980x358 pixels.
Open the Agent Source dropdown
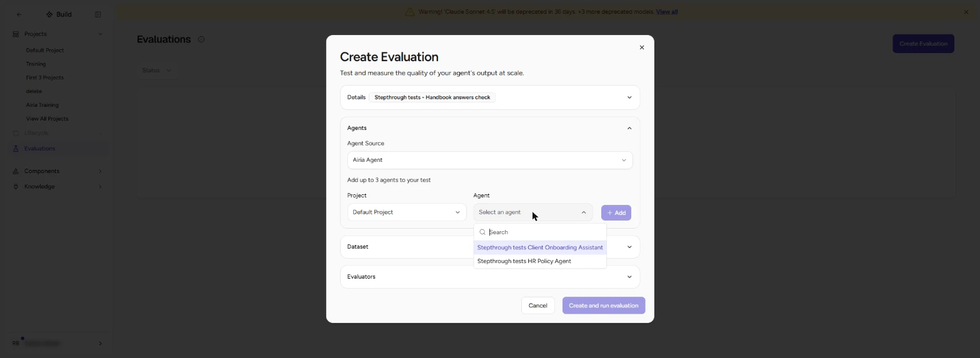(489, 160)
